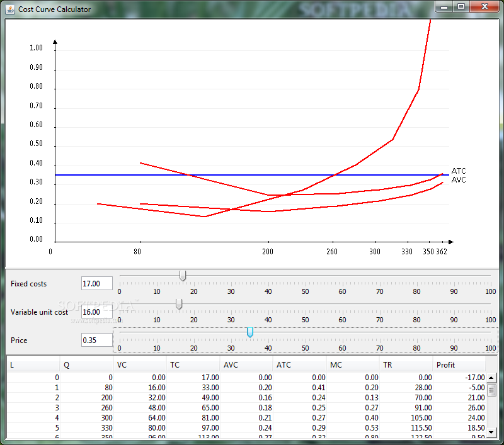The height and width of the screenshot is (445, 504).
Task: Click the Q column header
Action: point(86,364)
